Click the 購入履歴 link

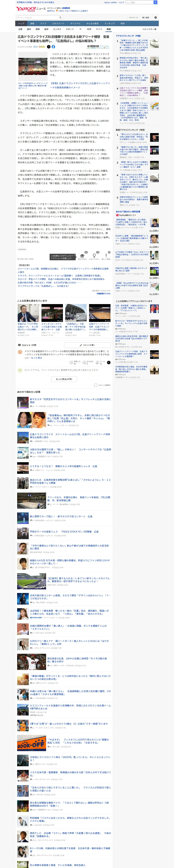pyautogui.click(x=146, y=18)
